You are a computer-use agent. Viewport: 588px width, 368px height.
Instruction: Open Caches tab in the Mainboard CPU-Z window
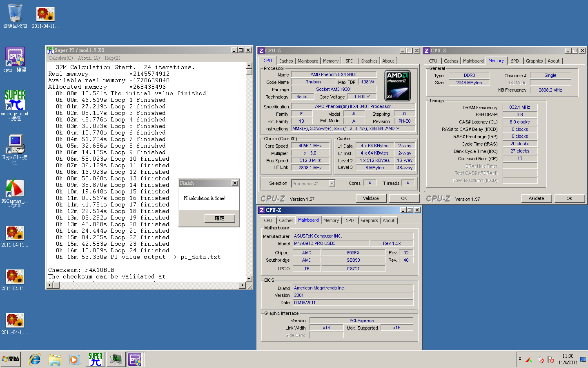pos(286,220)
